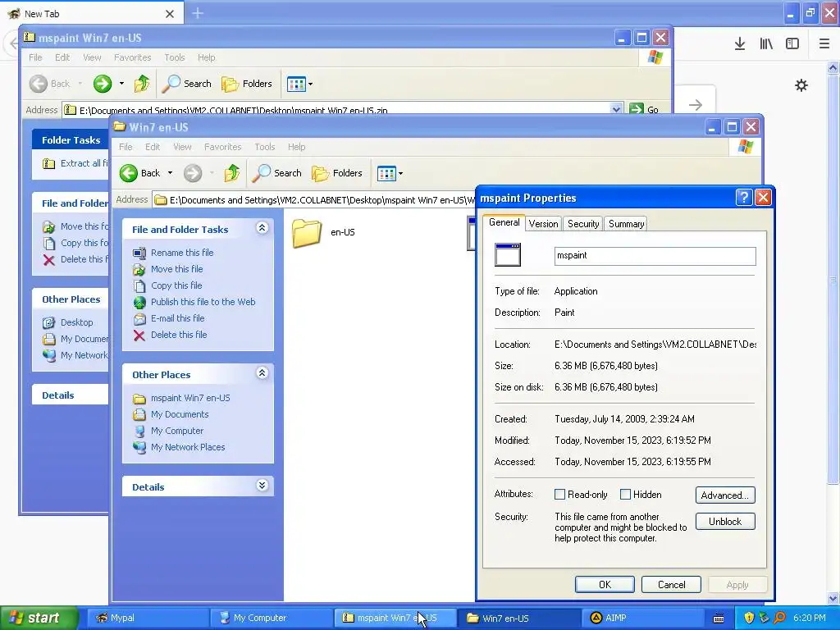Screen dimensions: 840x630
Task: Click Desktop link in zip window Other Places
Action: tap(76, 322)
